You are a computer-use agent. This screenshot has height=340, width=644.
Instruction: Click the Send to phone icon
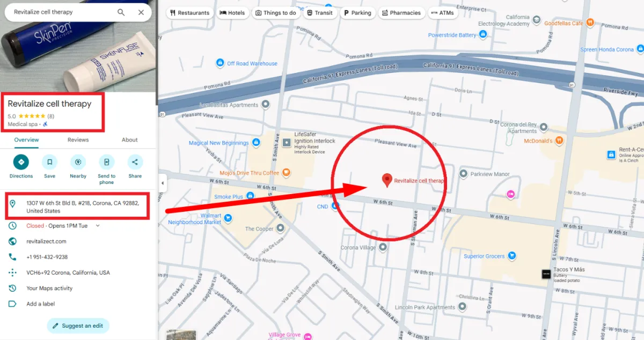coord(106,162)
